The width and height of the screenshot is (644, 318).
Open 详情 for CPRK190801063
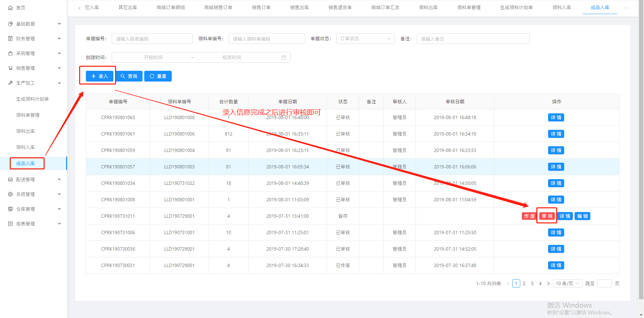pyautogui.click(x=556, y=117)
